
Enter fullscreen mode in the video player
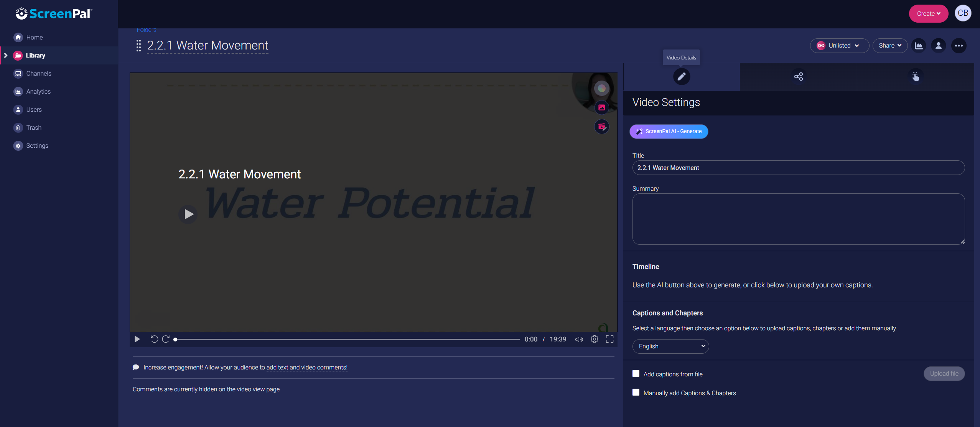coord(610,339)
